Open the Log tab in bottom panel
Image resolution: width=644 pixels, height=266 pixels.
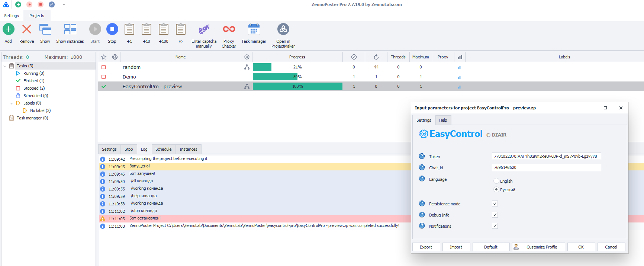coord(144,149)
